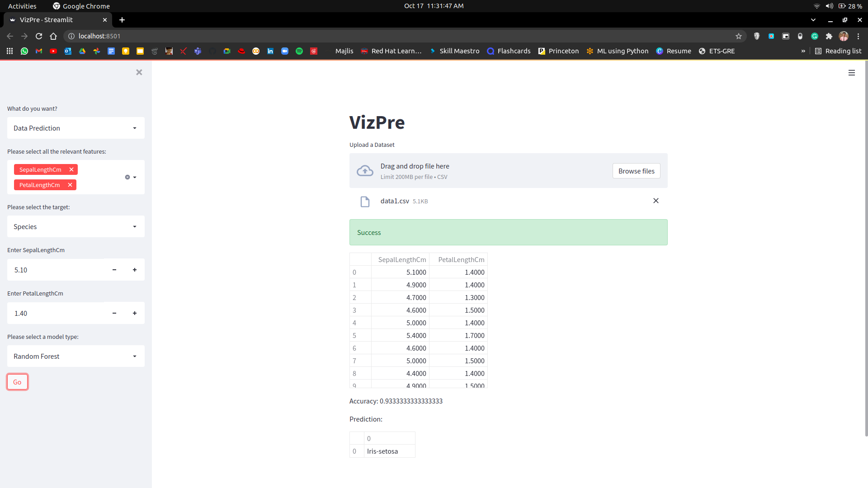The width and height of the screenshot is (868, 488).
Task: Clear all selected features
Action: (127, 177)
